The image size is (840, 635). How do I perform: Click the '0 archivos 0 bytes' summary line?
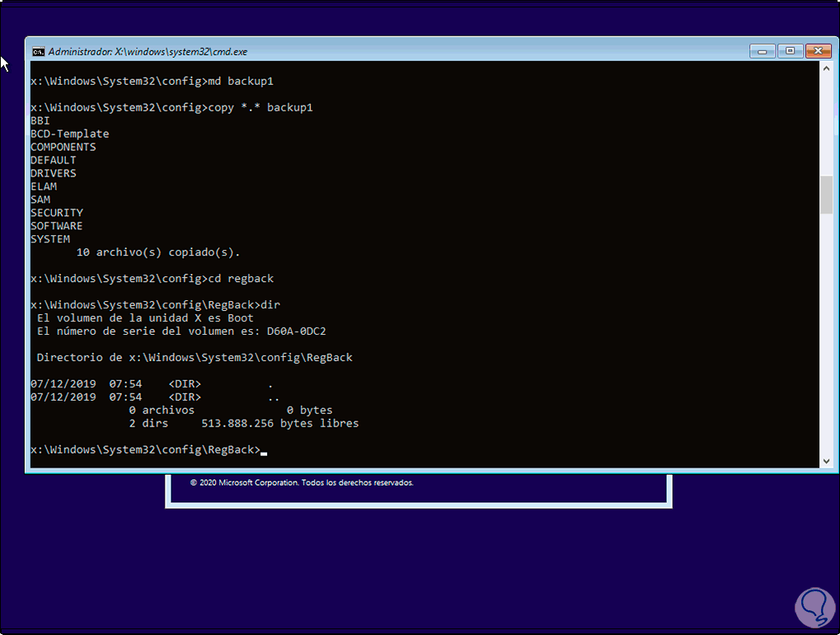point(231,410)
